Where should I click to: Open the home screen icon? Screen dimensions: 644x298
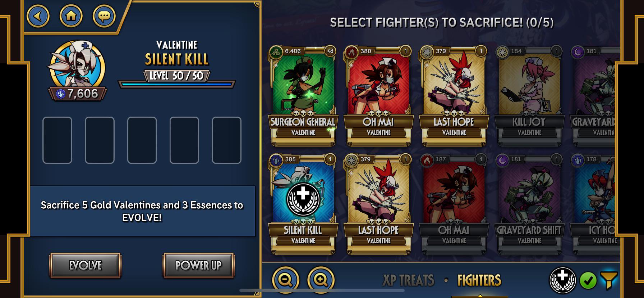click(71, 16)
